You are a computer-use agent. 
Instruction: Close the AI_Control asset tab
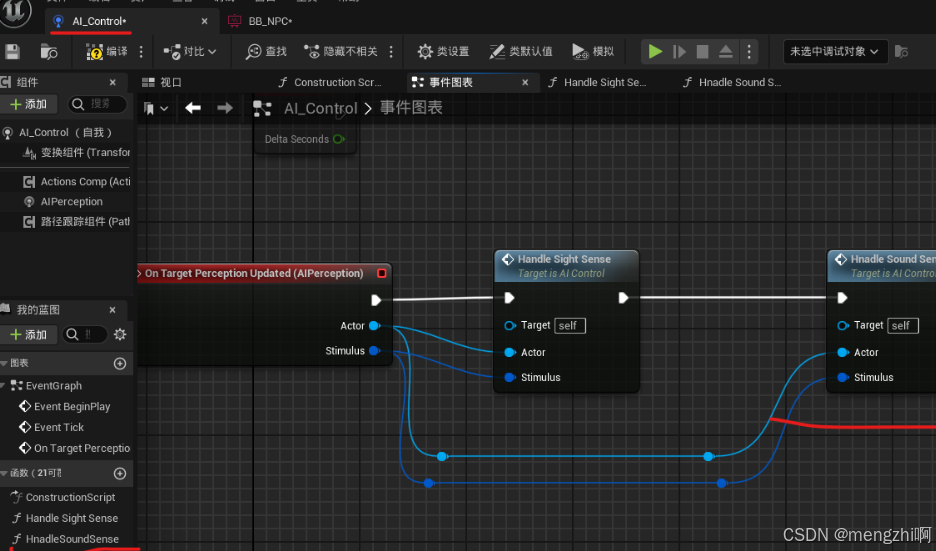tap(205, 21)
